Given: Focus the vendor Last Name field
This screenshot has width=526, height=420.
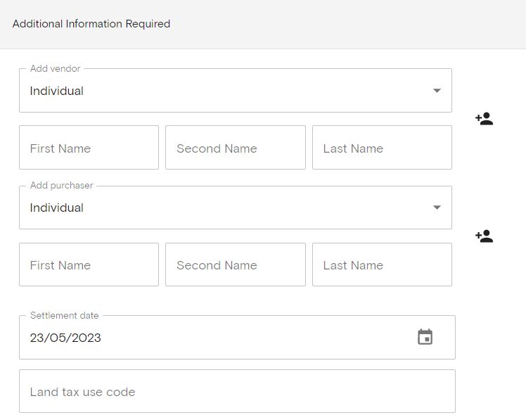Looking at the screenshot, I should pos(382,147).
